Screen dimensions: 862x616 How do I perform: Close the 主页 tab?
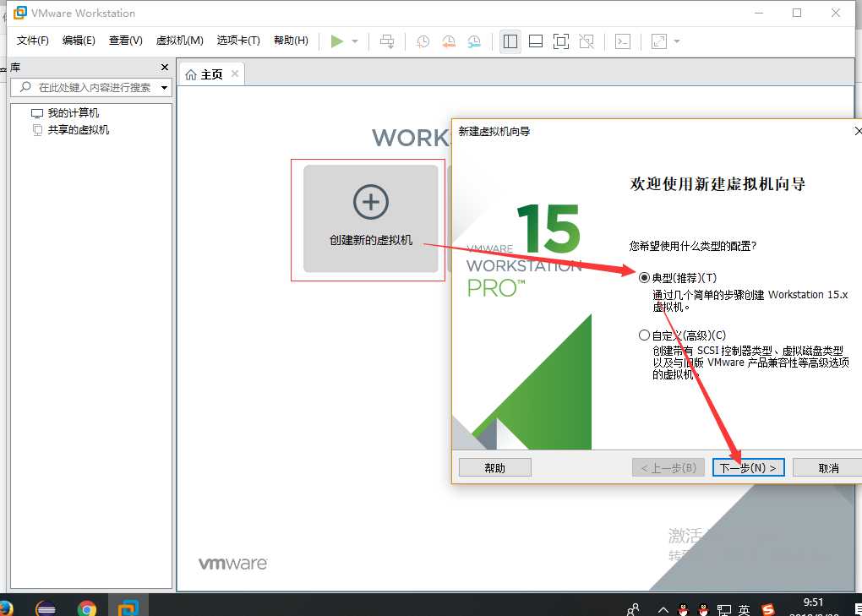coord(235,74)
